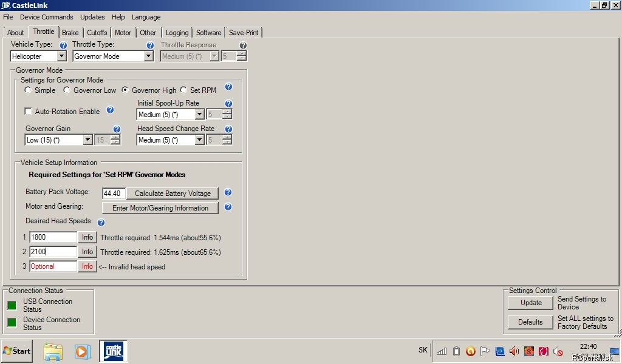Switch to the Save-Print tab
Image resolution: width=622 pixels, height=364 pixels.
[244, 33]
